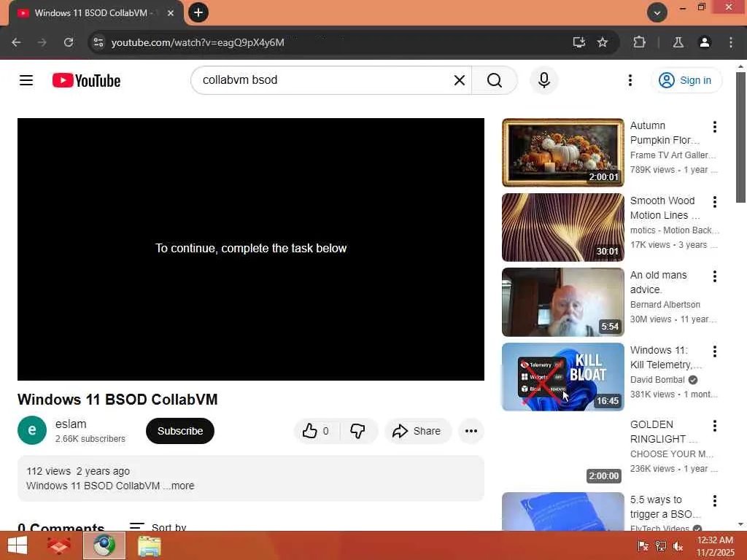This screenshot has height=560, width=747.
Task: Open the Chrome Labs flask icon
Action: click(x=678, y=42)
